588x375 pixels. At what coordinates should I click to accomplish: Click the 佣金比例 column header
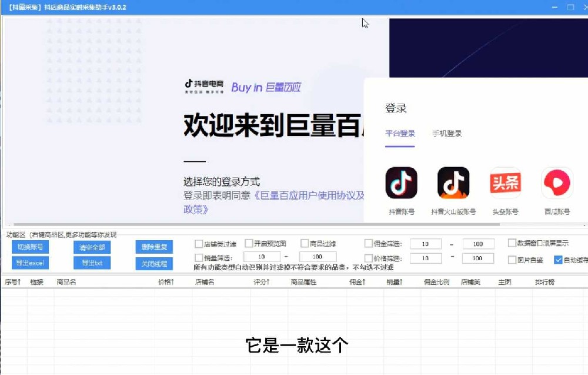(436, 282)
